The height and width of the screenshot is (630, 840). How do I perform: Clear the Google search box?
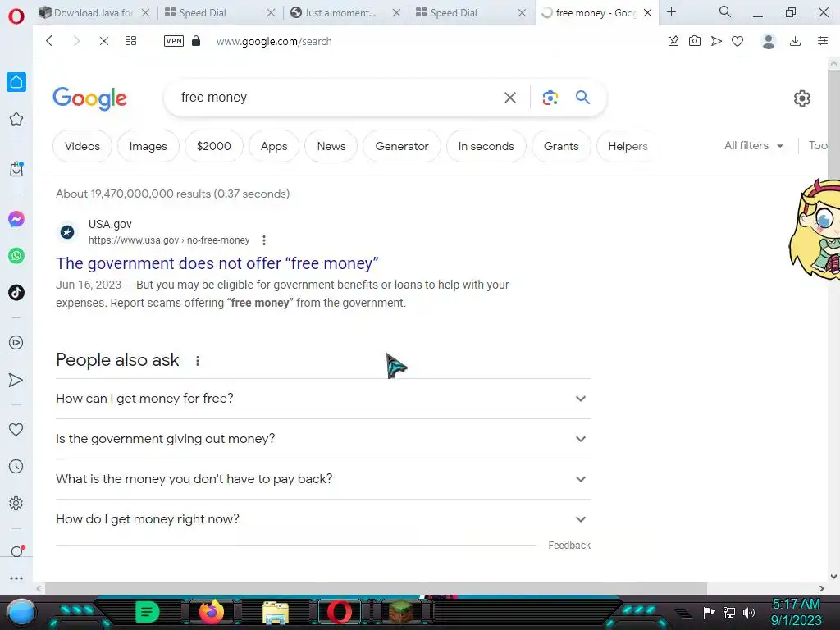(510, 98)
